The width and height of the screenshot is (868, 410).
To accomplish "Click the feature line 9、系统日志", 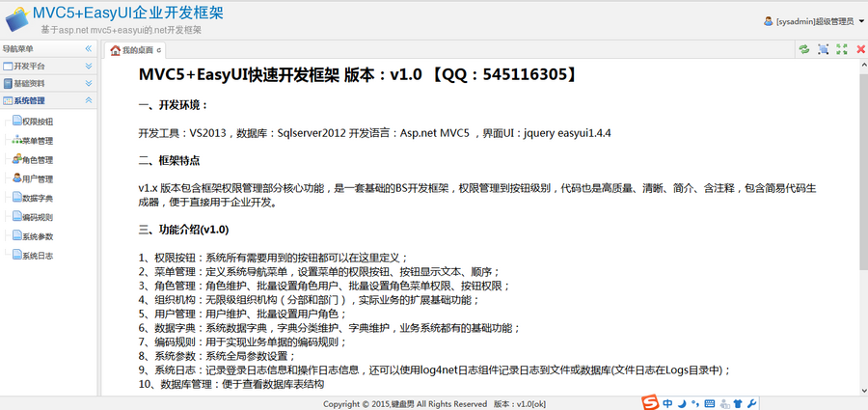I will (435, 370).
